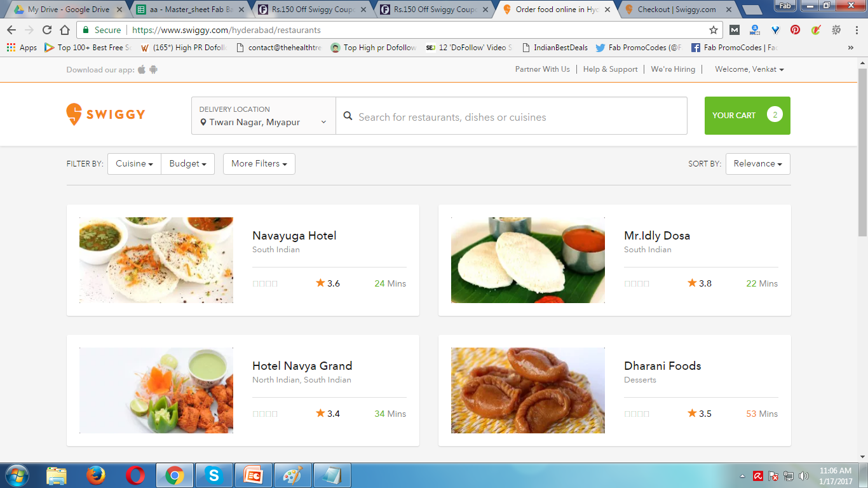Image resolution: width=868 pixels, height=488 pixels.
Task: Click the Avira antivirus tray icon
Action: coord(758,476)
